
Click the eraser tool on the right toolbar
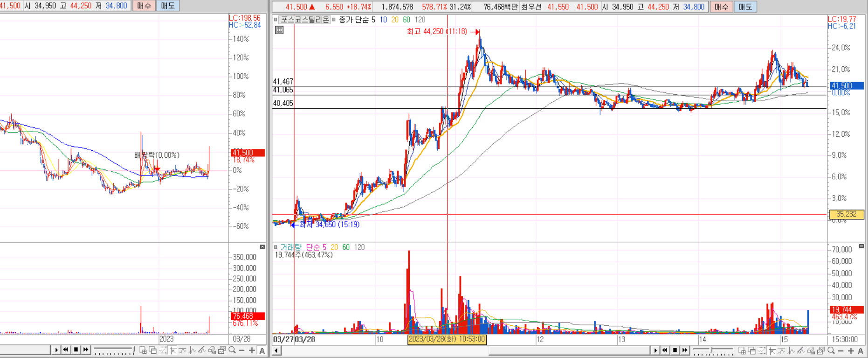pos(811,351)
